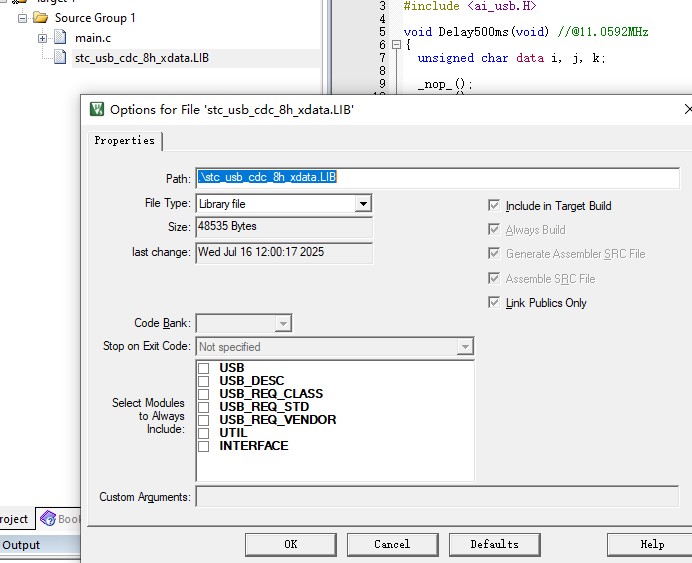Click the main.c file icon
692x563 pixels.
coord(61,38)
